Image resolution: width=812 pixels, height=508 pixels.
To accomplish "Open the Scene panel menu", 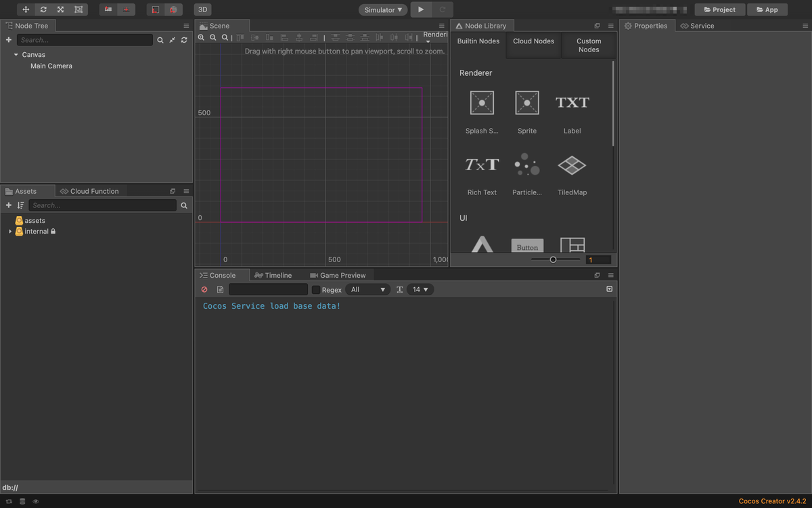I will click(x=443, y=26).
